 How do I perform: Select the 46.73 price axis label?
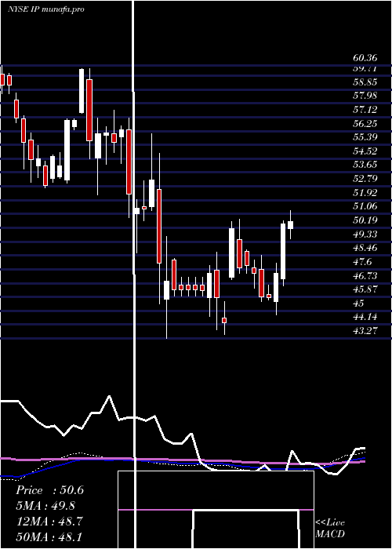point(365,275)
